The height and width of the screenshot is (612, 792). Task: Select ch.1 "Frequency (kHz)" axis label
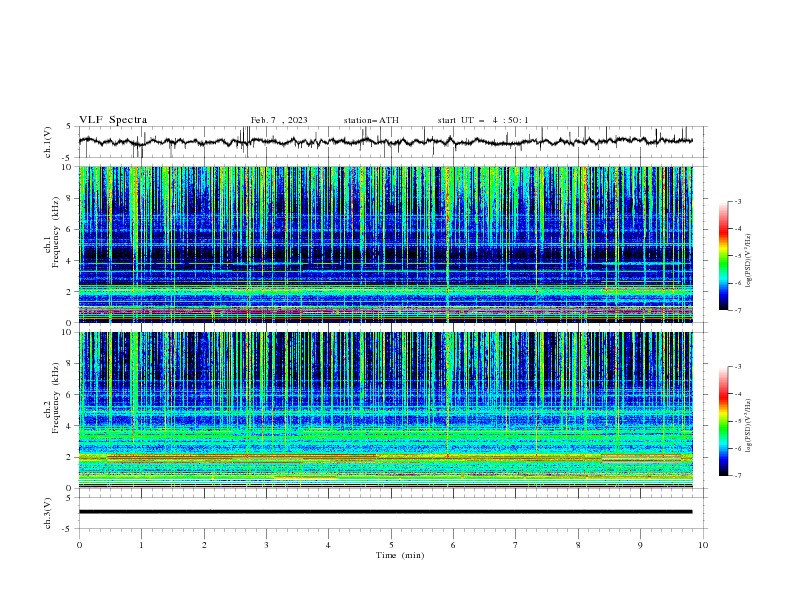[x=55, y=232]
